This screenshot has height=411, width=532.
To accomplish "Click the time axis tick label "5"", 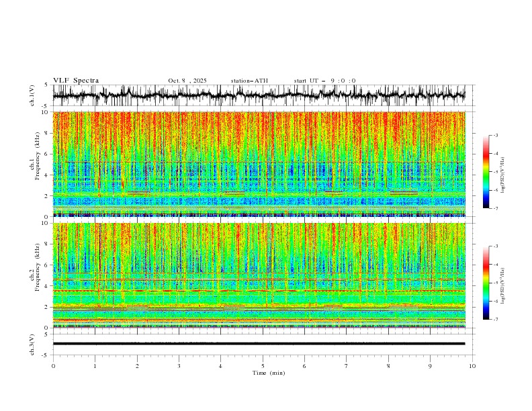I will (263, 366).
